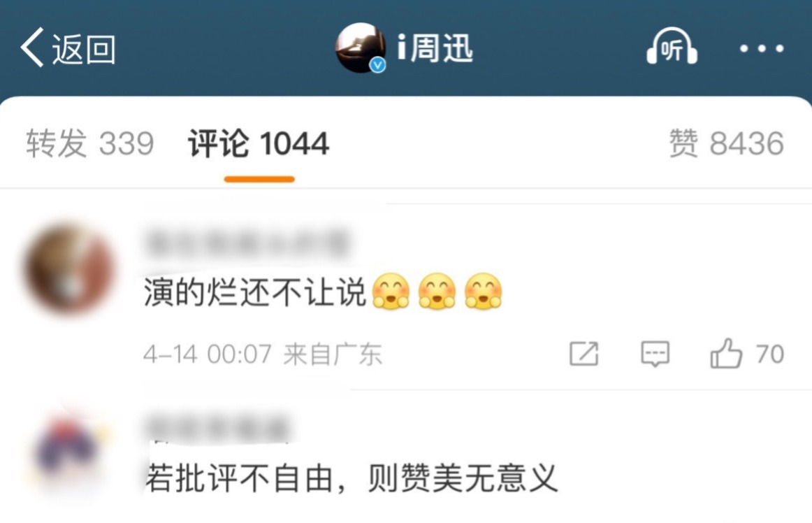Tap the comment text 演的烂还不让说
Image resolution: width=812 pixels, height=523 pixels.
pyautogui.click(x=255, y=292)
